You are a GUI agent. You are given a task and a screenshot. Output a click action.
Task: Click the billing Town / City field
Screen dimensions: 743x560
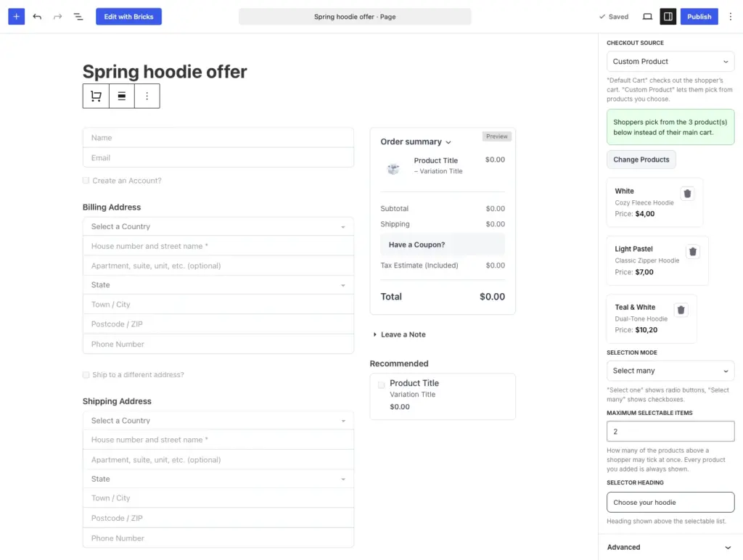(218, 305)
